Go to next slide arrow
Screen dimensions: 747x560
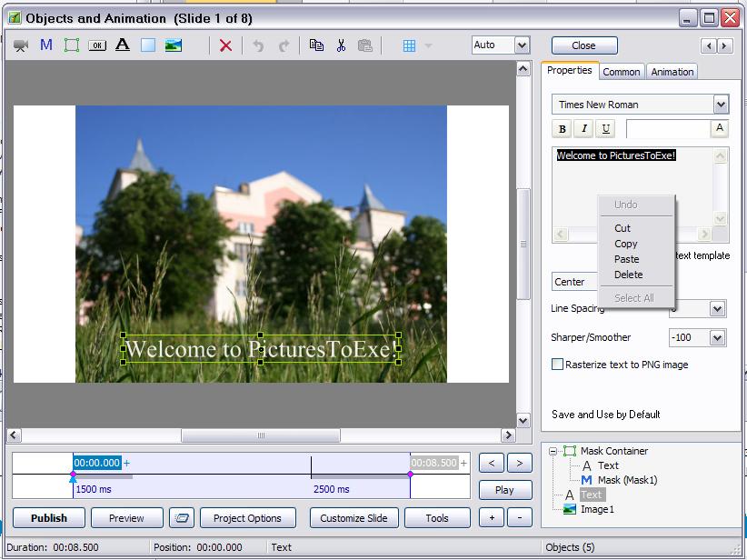(x=724, y=45)
